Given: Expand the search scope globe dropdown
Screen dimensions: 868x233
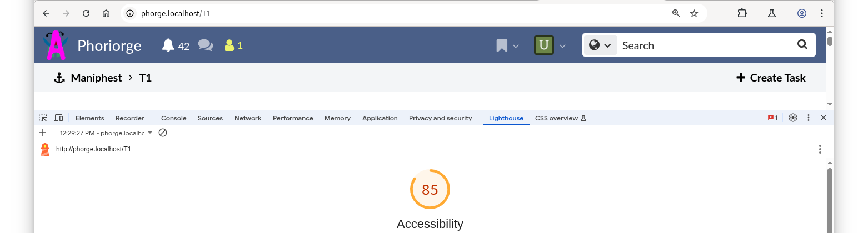Looking at the screenshot, I should [x=601, y=45].
